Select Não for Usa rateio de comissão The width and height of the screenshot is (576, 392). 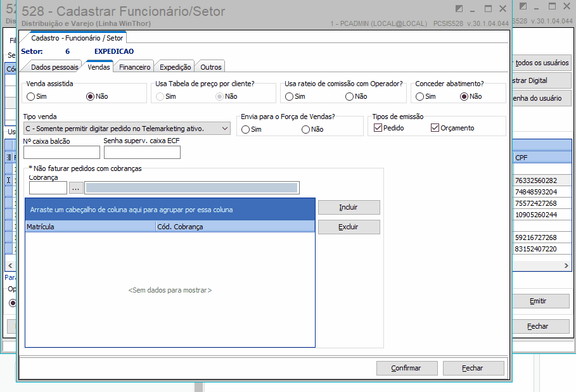coord(349,96)
